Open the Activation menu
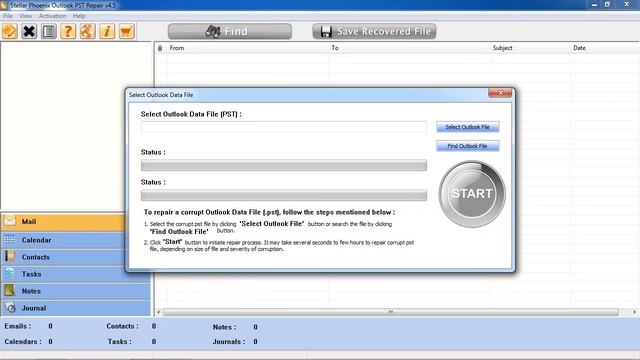Image resolution: width=640 pixels, height=360 pixels. [52, 16]
